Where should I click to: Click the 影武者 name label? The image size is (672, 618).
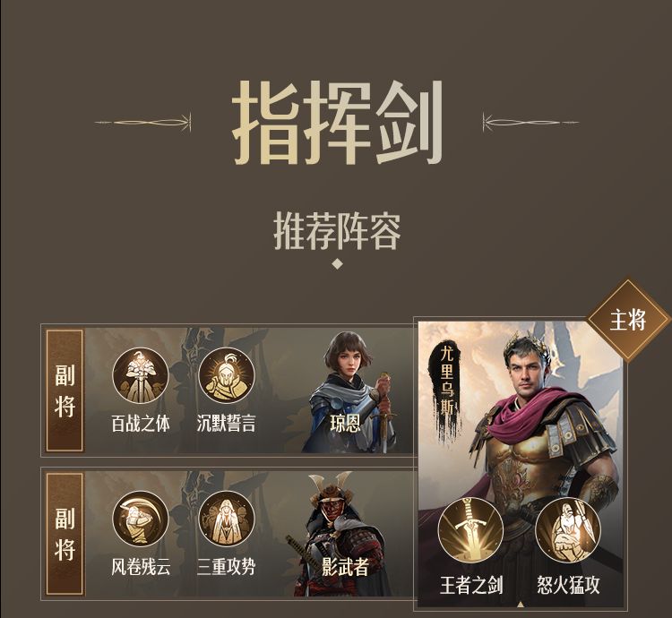[x=346, y=567]
